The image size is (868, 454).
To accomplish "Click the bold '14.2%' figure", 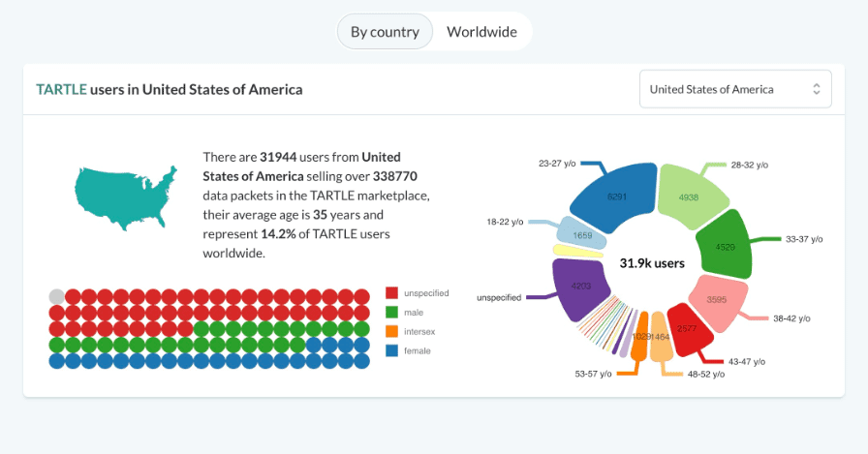I will pos(278,234).
